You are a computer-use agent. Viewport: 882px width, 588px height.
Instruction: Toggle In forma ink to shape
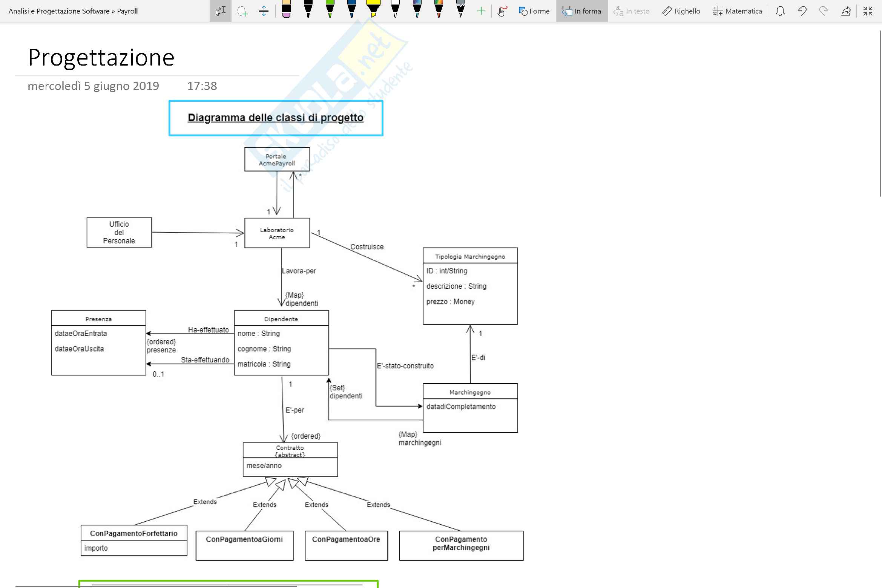coord(581,11)
